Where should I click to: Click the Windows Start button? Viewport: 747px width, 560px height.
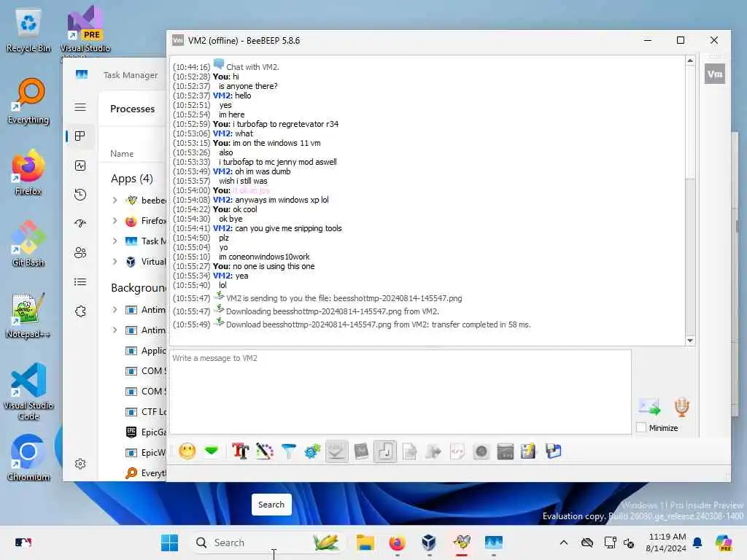pyautogui.click(x=169, y=542)
